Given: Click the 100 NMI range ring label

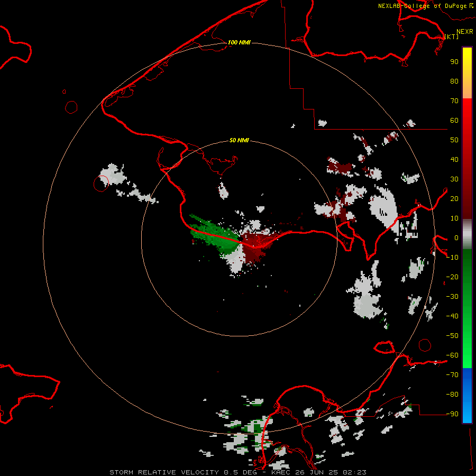Looking at the screenshot, I should coord(239,42).
